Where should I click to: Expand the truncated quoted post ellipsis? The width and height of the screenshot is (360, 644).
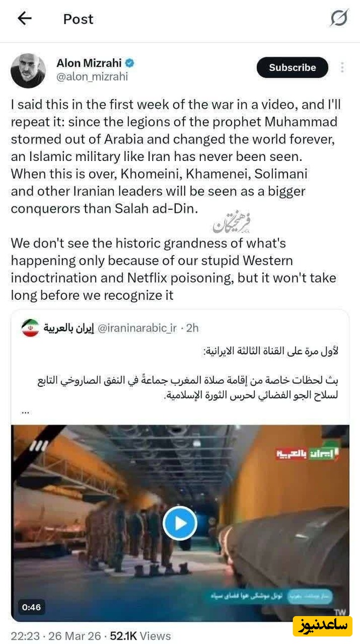[25, 411]
